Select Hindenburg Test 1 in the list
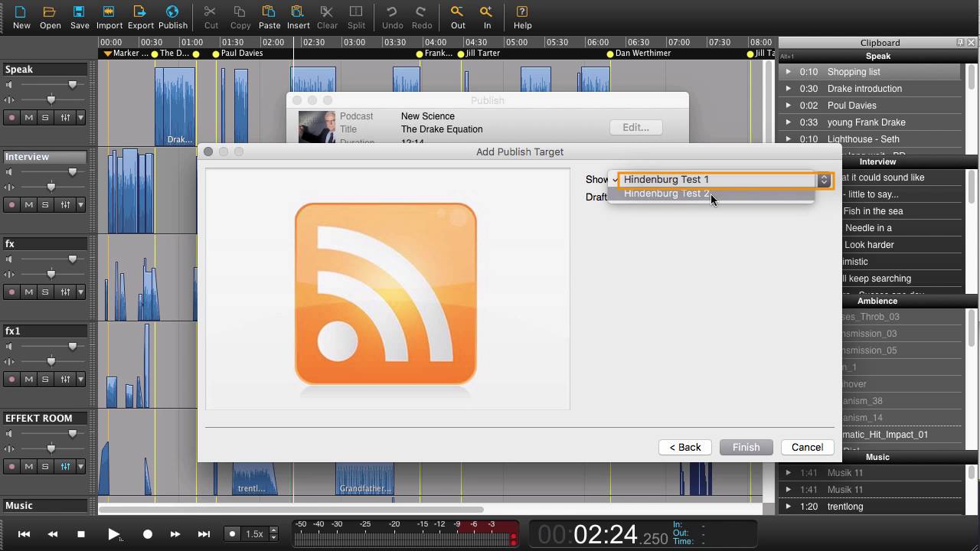The image size is (980, 551). (x=711, y=179)
